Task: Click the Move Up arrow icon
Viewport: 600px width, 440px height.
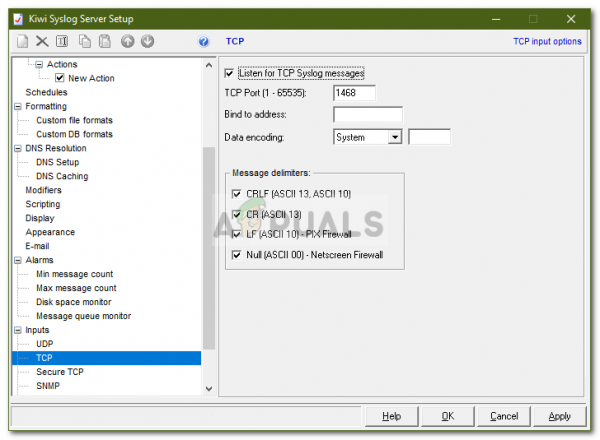Action: pyautogui.click(x=127, y=41)
